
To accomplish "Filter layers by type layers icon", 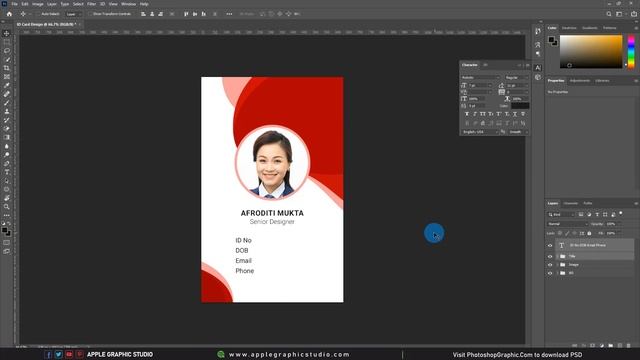I will pyautogui.click(x=597, y=214).
